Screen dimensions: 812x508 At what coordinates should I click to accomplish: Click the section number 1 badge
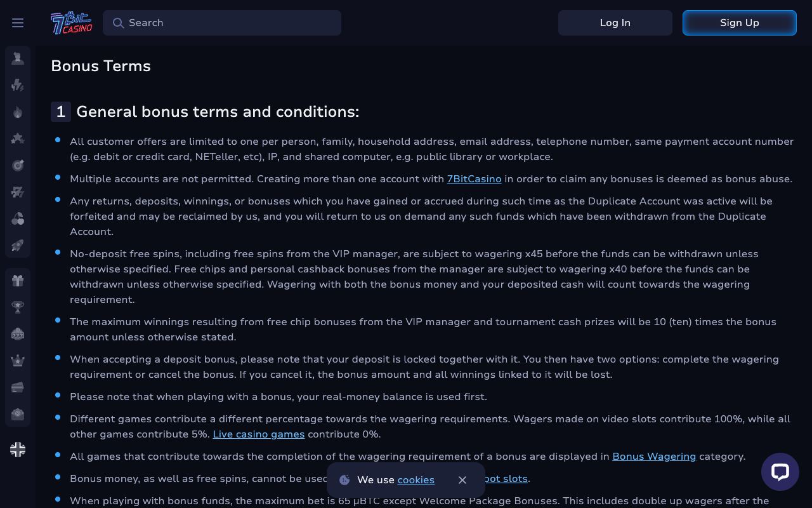point(61,112)
